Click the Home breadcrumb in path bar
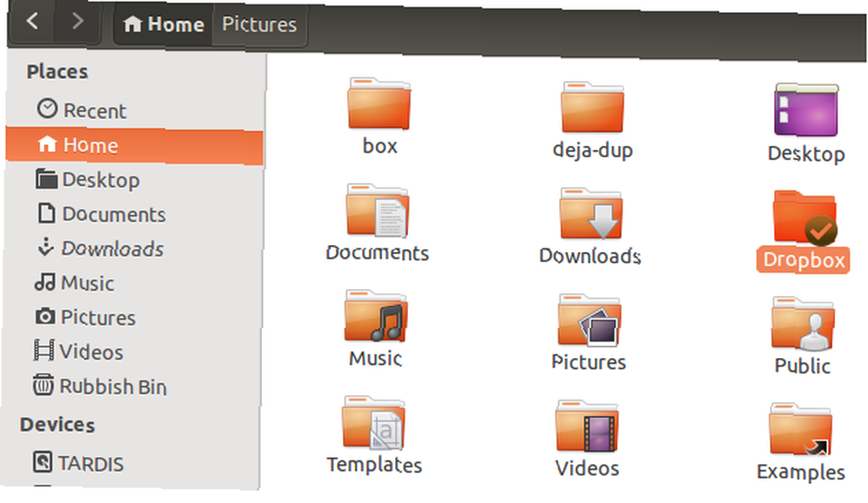This screenshot has width=868, height=503. click(x=163, y=24)
